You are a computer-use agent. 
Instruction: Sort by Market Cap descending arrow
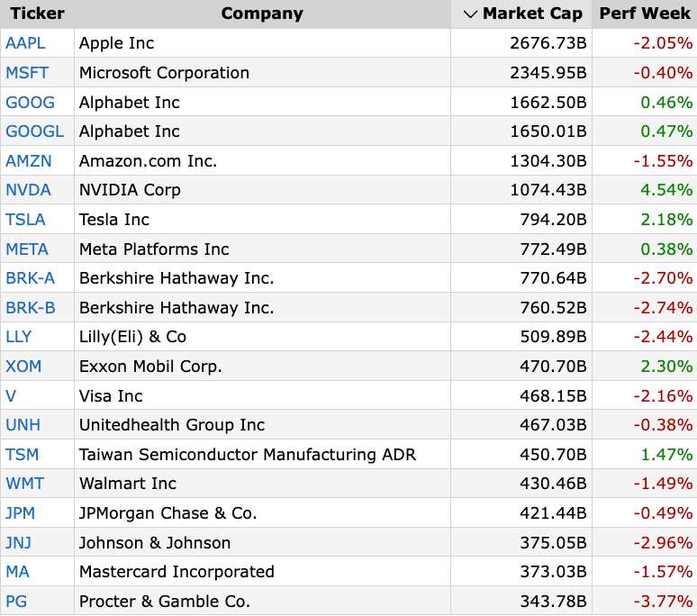[x=470, y=14]
